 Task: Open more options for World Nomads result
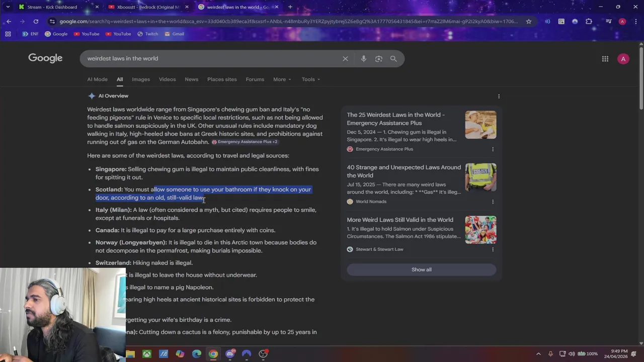pyautogui.click(x=493, y=202)
